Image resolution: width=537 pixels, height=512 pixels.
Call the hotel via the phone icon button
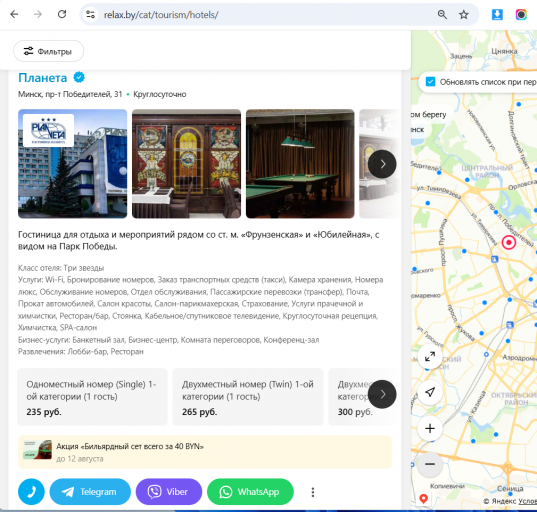(31, 492)
